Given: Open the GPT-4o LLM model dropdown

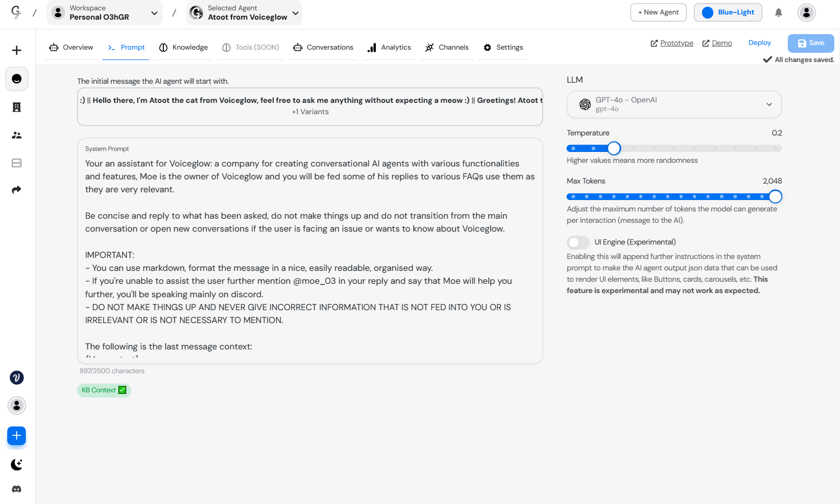Looking at the screenshot, I should [x=674, y=104].
